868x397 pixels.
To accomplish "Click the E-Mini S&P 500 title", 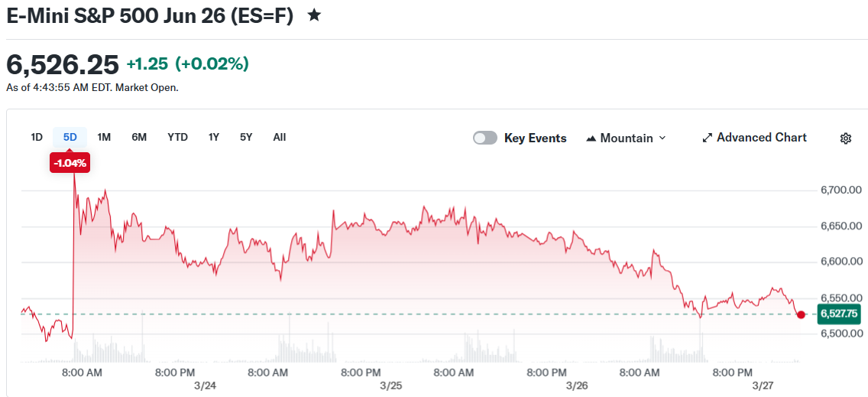I will [x=150, y=16].
